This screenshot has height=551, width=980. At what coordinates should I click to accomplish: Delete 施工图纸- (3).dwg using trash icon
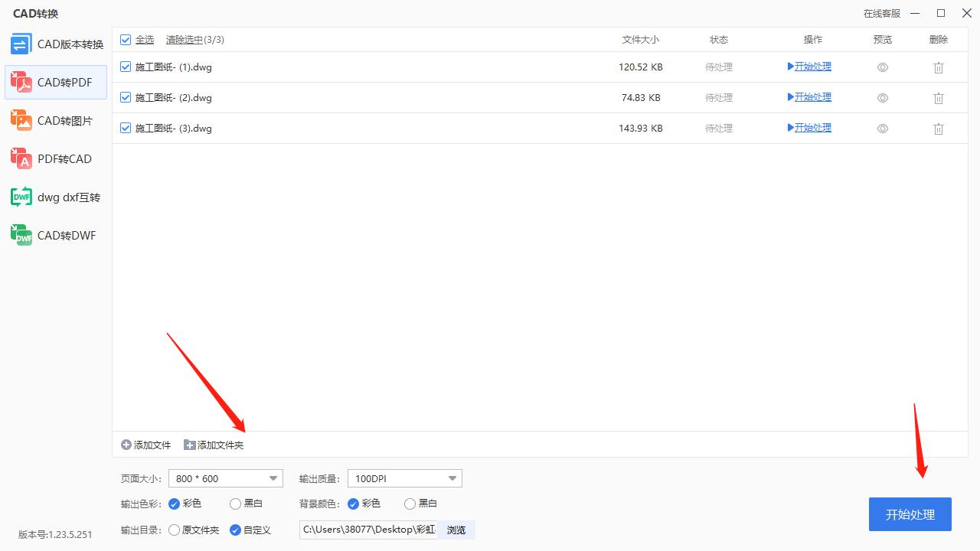tap(939, 129)
